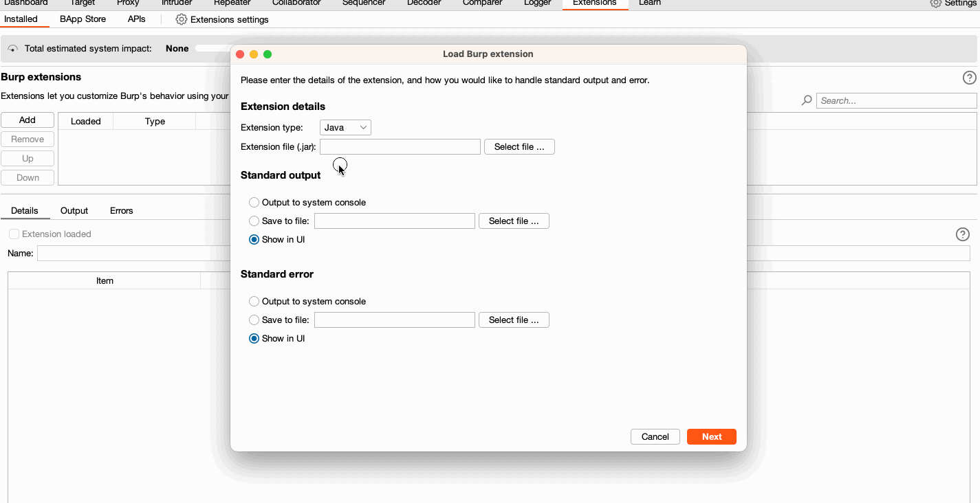The height and width of the screenshot is (503, 980).
Task: Select Save to file under Standard output
Action: pyautogui.click(x=254, y=221)
